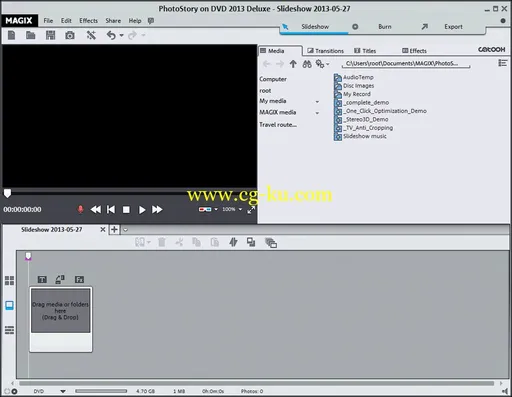
Task: Open the slideshow list dropdown arrow
Action: coord(125,230)
